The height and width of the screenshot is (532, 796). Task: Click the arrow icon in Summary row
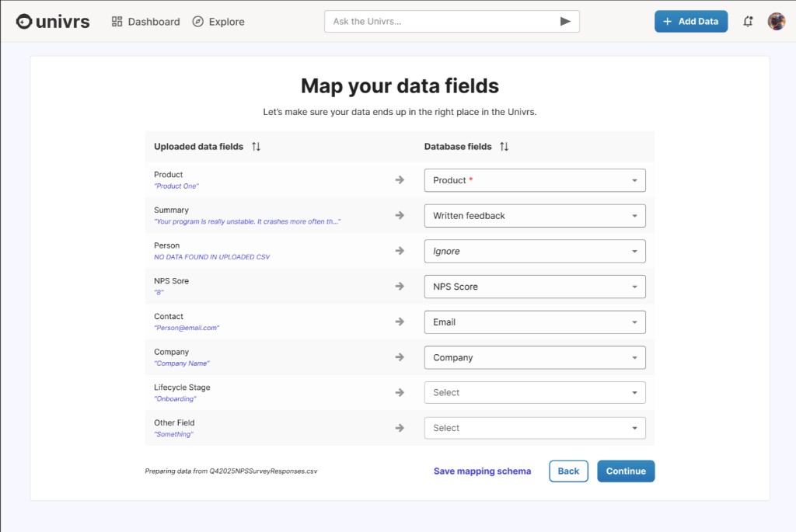[400, 216]
